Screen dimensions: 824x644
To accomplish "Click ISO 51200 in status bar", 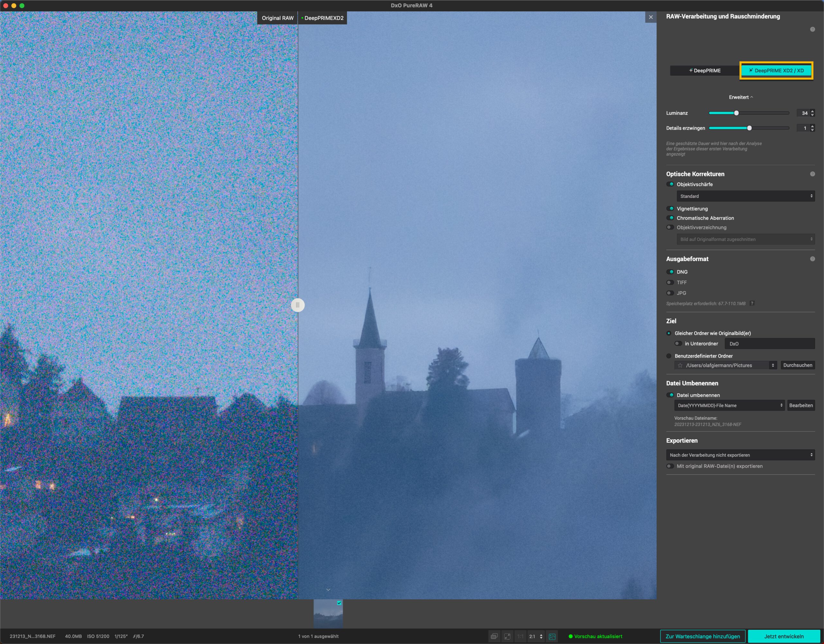I will pyautogui.click(x=98, y=637).
